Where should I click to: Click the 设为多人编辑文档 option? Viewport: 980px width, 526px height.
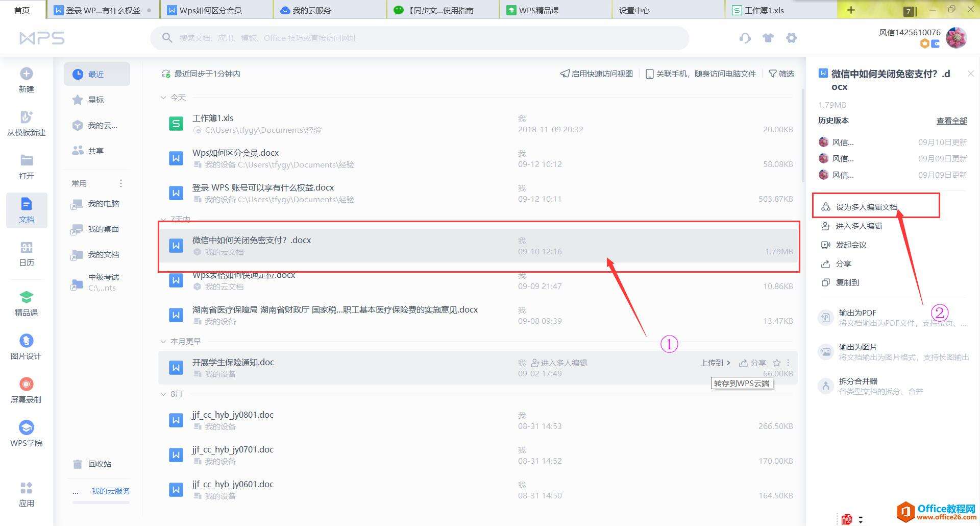click(x=866, y=207)
